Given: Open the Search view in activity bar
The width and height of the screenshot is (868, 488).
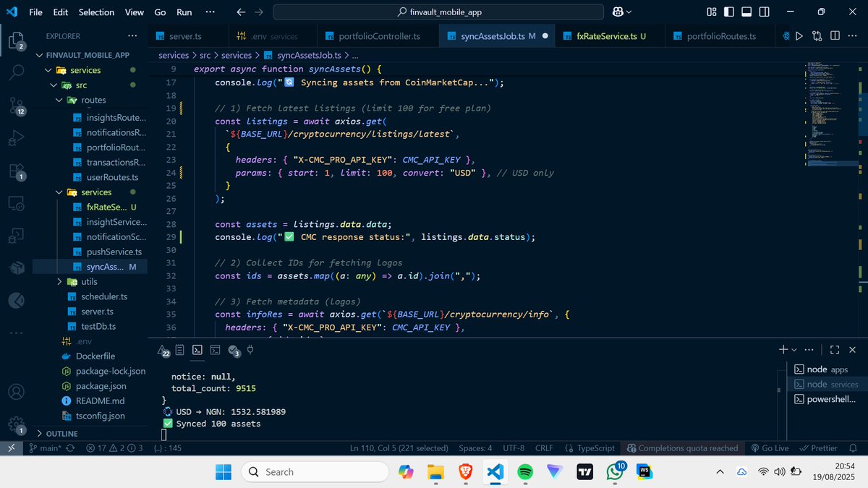Looking at the screenshot, I should pos(16,72).
